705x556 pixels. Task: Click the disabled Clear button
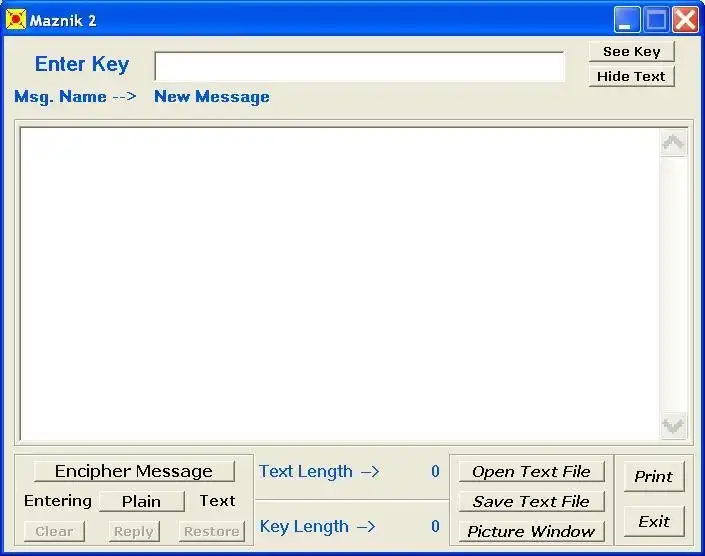(x=54, y=531)
